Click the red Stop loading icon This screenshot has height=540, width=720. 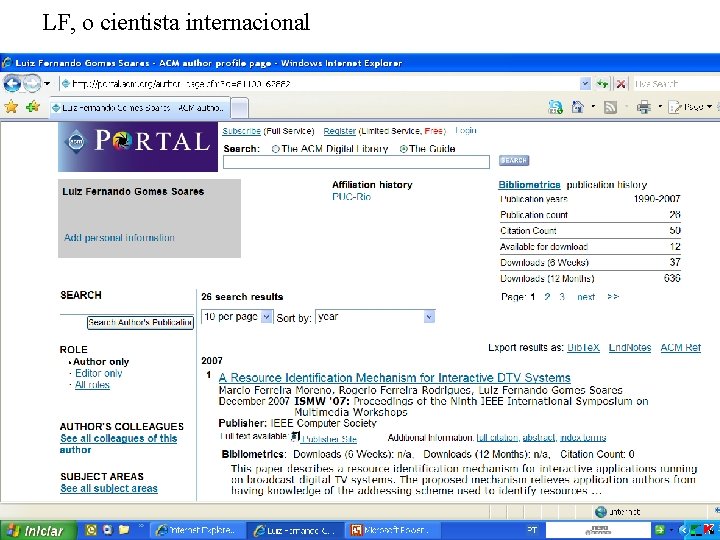(621, 84)
